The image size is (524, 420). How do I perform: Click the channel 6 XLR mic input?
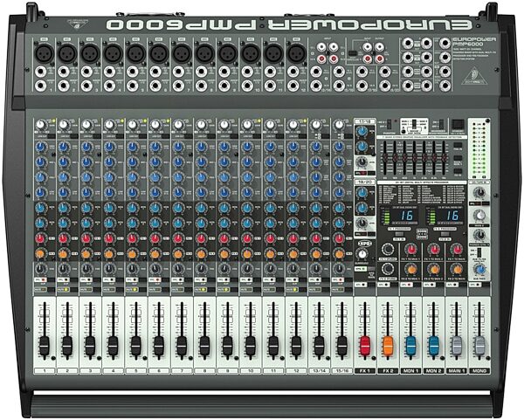pyautogui.click(x=158, y=53)
